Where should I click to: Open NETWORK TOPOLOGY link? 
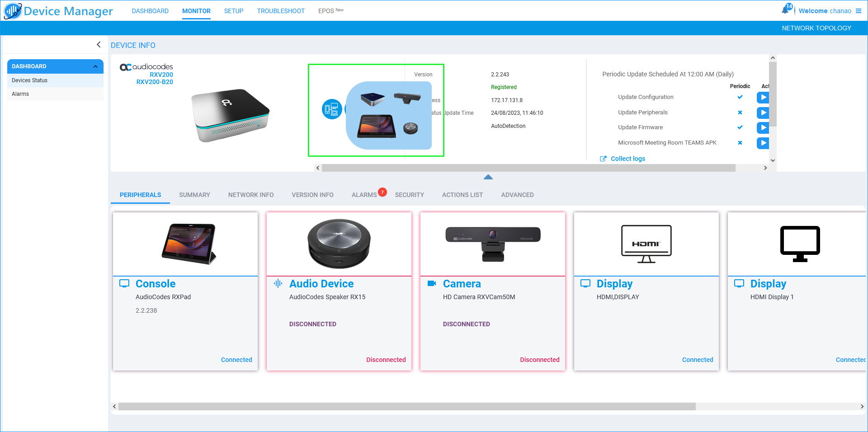point(816,28)
